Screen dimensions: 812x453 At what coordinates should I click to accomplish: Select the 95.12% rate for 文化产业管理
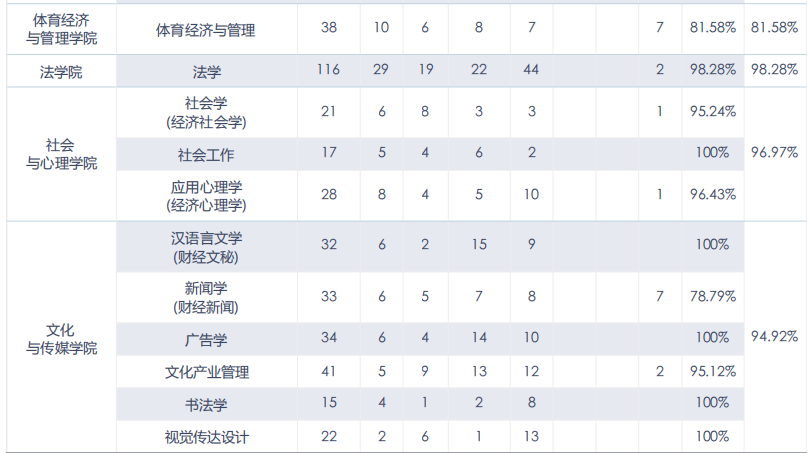712,372
